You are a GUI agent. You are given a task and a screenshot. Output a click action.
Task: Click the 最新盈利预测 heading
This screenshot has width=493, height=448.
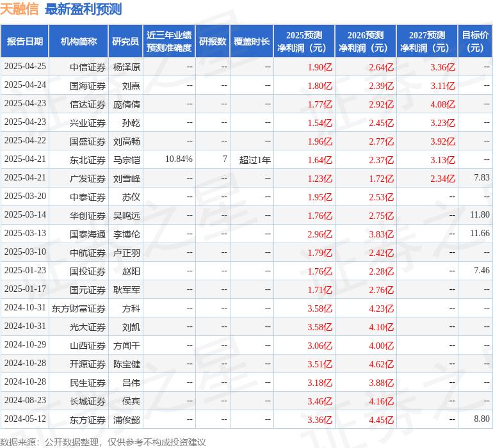pyautogui.click(x=83, y=9)
